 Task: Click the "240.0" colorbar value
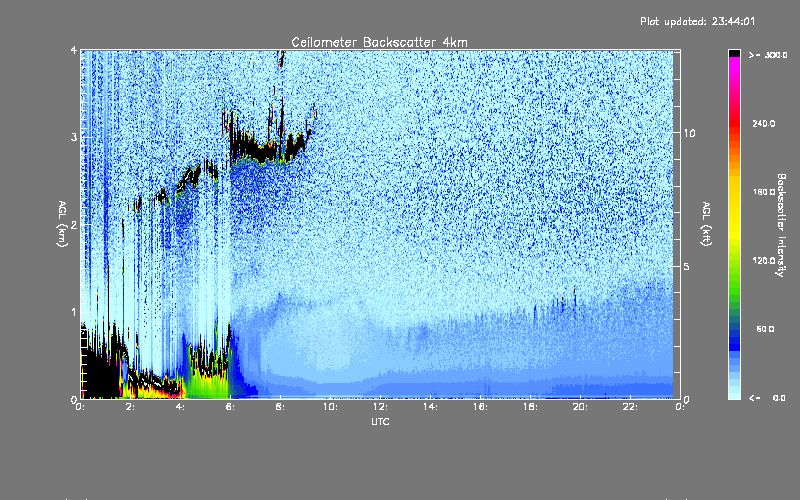coord(764,123)
